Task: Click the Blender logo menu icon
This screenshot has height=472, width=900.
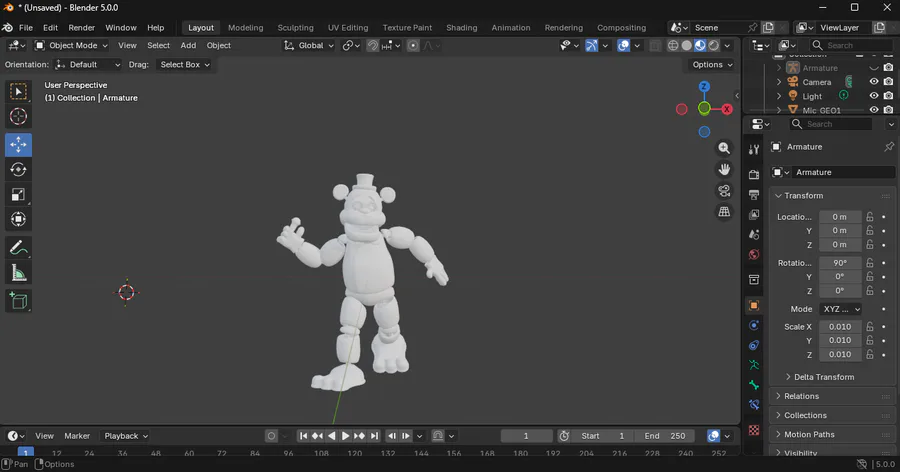Action: tap(8, 28)
